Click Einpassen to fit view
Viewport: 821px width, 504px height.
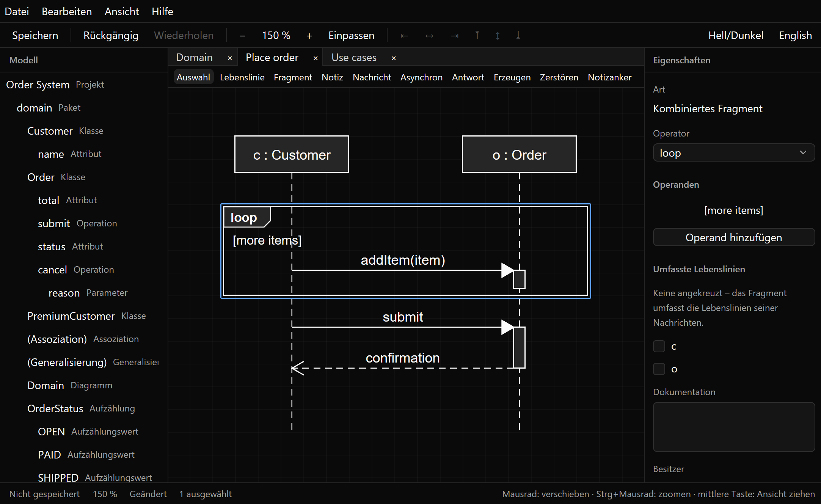coord(352,36)
